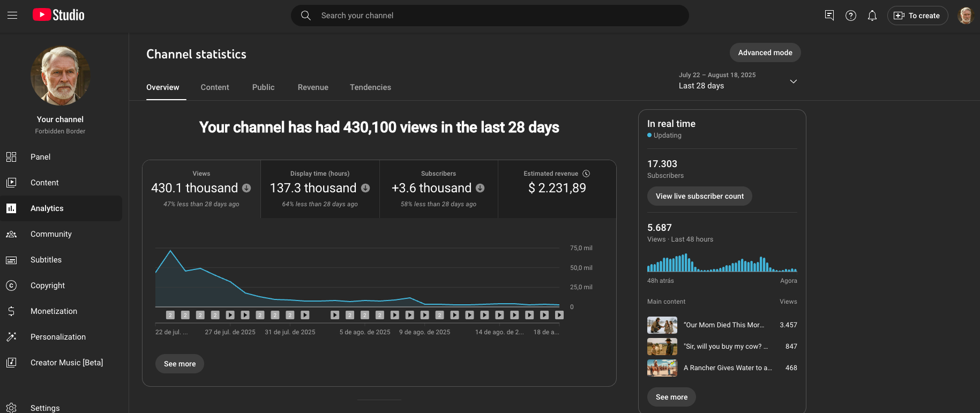
Task: Click View live subscriber count button
Action: coord(699,196)
